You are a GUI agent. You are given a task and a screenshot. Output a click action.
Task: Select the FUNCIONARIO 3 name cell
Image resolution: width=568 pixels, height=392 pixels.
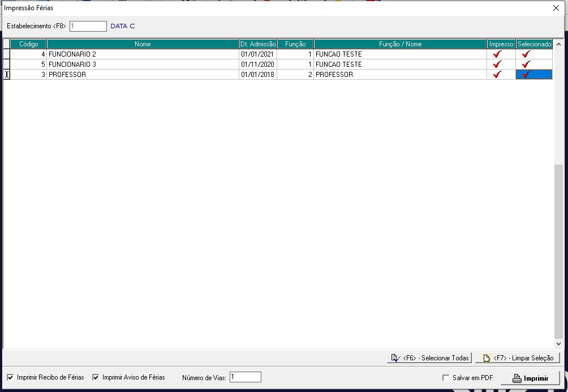pos(143,64)
